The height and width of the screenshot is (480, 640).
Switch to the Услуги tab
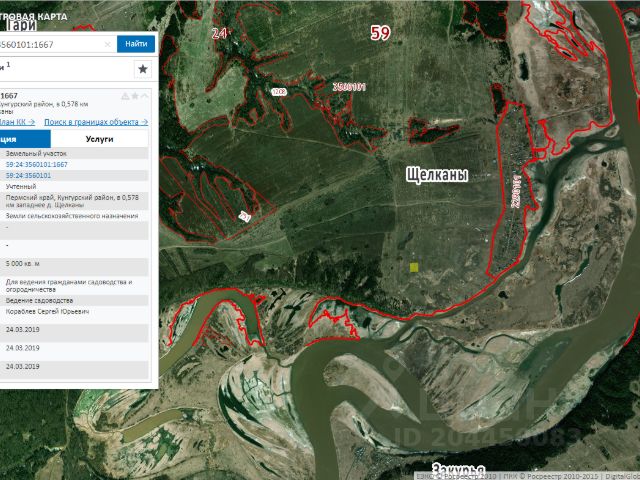pos(100,139)
